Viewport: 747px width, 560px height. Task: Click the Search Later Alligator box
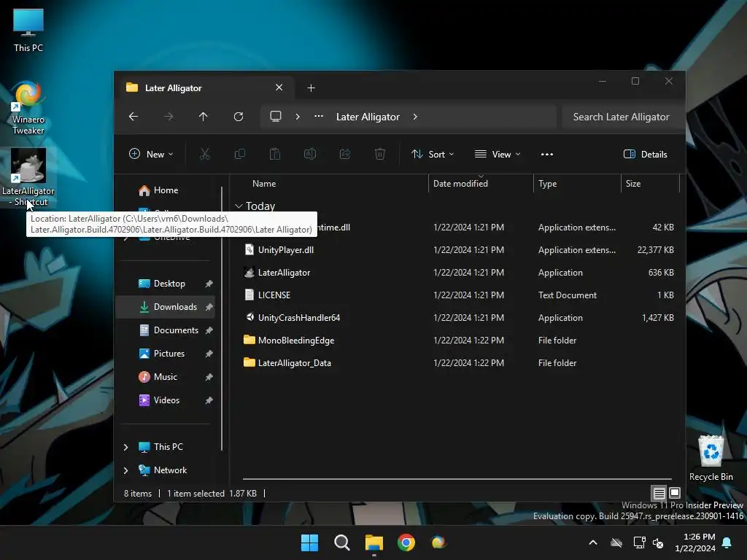623,117
